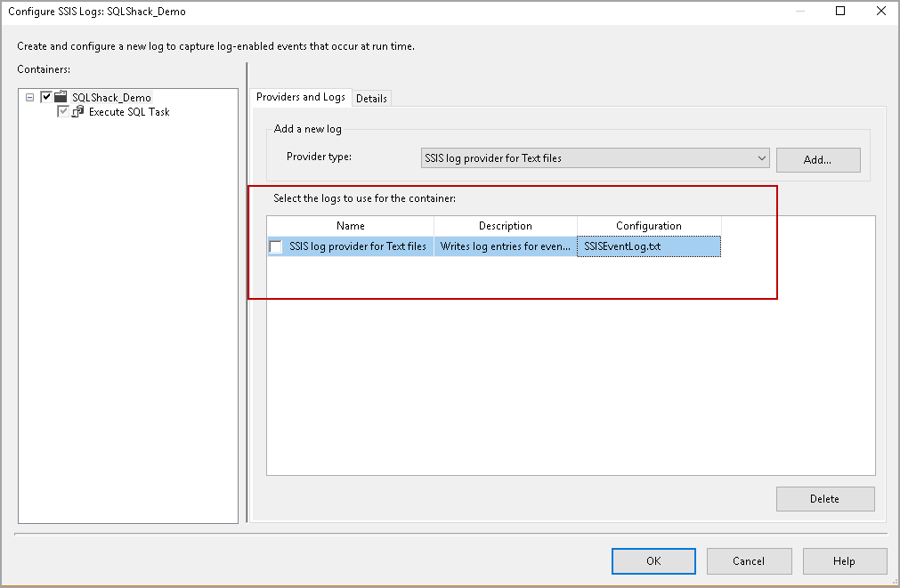This screenshot has height=588, width=900.
Task: Uncheck the SQLShack_Demo container checkbox
Action: (x=46, y=97)
